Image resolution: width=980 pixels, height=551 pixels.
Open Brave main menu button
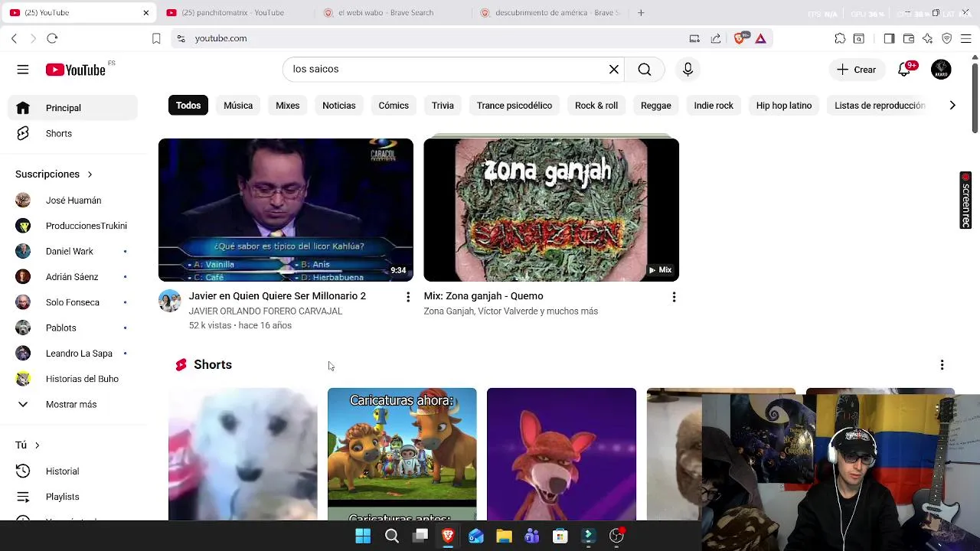965,38
